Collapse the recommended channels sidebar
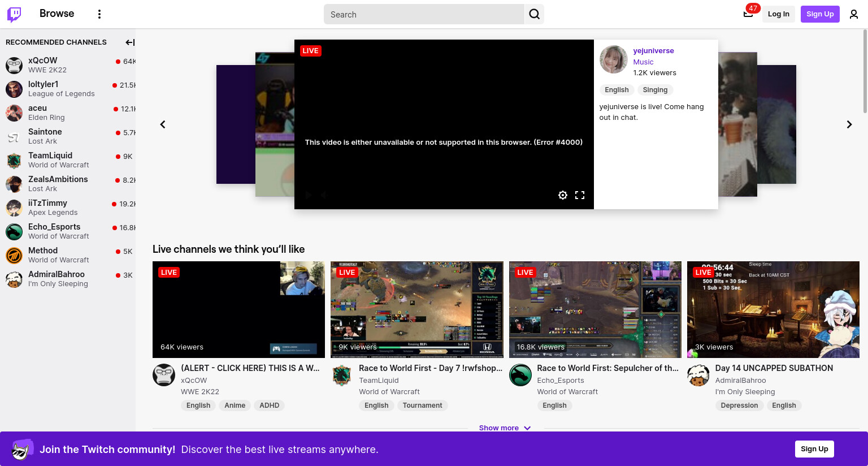Viewport: 868px width, 466px height. coord(130,42)
